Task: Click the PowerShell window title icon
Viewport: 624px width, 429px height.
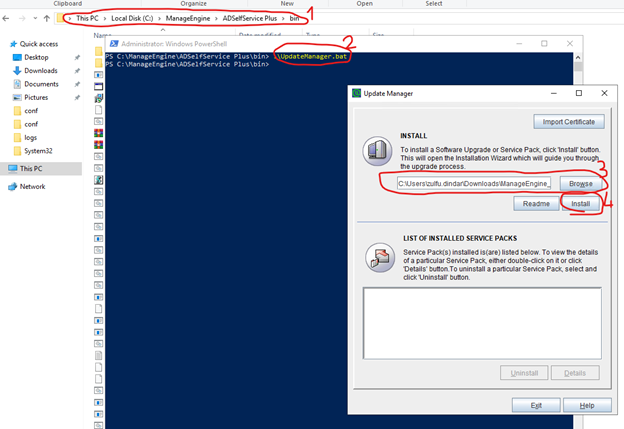Action: click(114, 44)
